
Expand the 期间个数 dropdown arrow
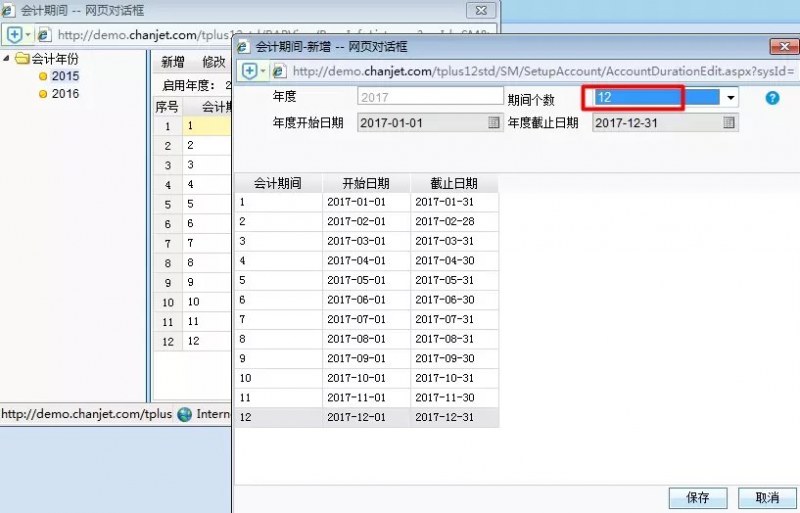point(731,98)
